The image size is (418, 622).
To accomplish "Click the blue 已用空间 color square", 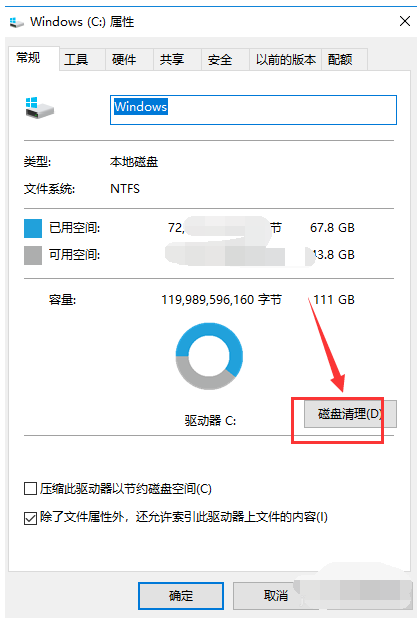I will pos(33,228).
